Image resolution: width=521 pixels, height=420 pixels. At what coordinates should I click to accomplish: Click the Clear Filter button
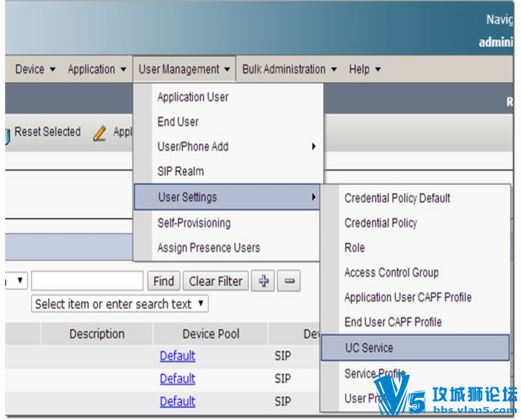215,281
